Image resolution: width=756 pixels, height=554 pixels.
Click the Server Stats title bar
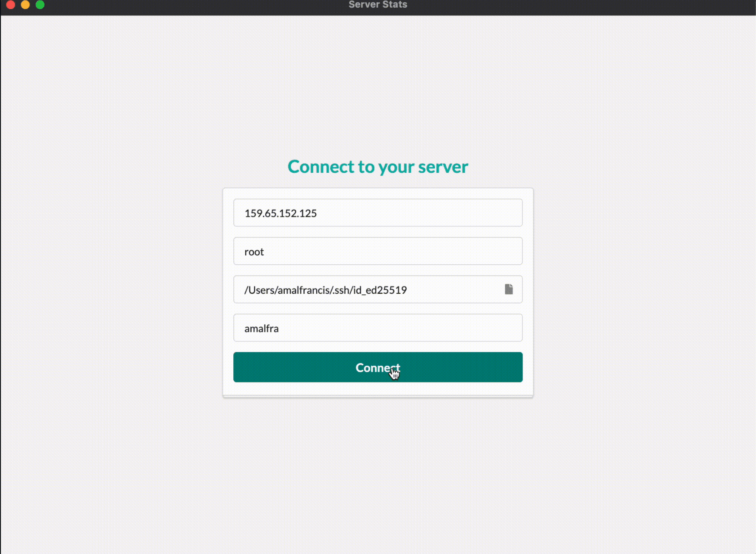click(x=378, y=5)
